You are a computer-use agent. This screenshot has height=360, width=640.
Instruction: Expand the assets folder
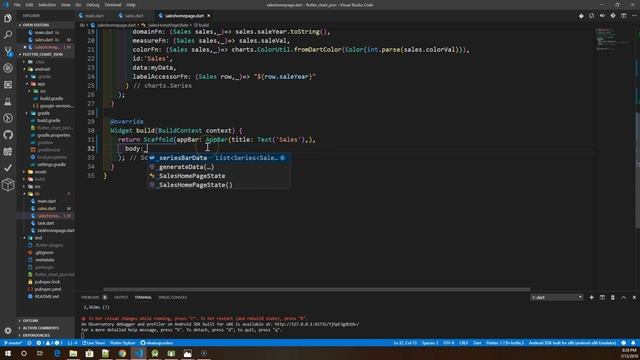click(40, 172)
